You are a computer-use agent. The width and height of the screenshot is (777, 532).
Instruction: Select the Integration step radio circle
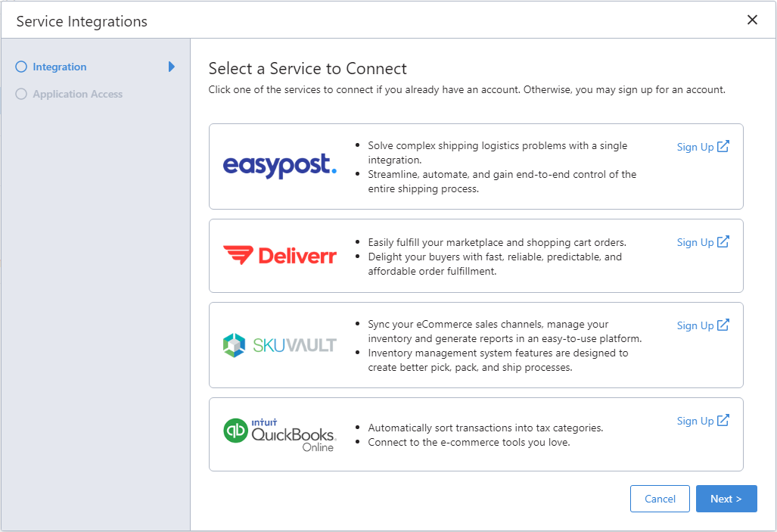tap(21, 67)
